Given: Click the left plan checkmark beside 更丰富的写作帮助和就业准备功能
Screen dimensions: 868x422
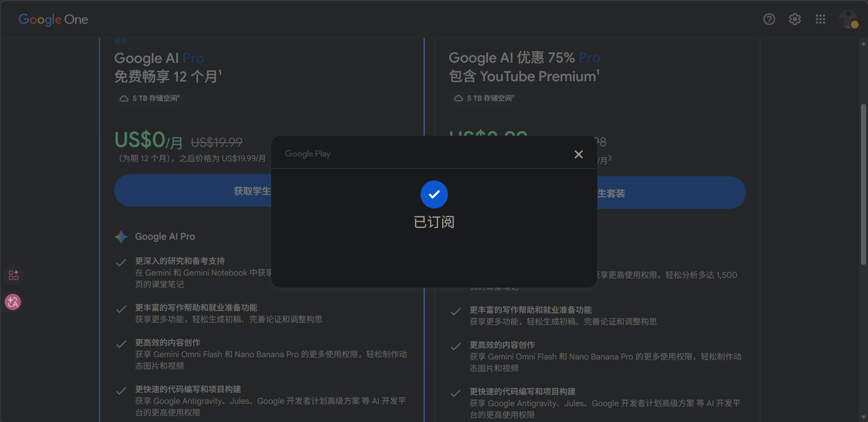Looking at the screenshot, I should click(x=121, y=309).
